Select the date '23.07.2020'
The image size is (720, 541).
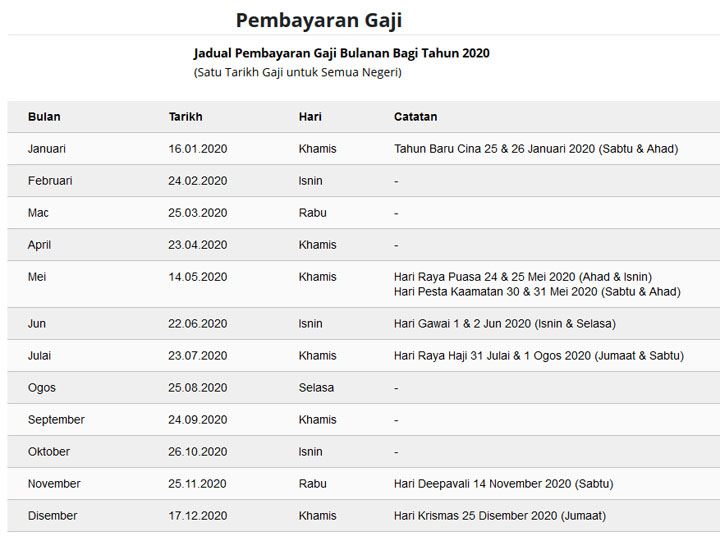tap(197, 356)
